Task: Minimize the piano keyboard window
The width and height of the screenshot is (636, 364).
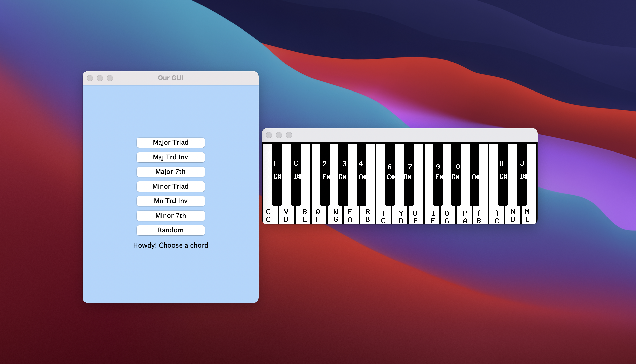Action: pos(279,135)
